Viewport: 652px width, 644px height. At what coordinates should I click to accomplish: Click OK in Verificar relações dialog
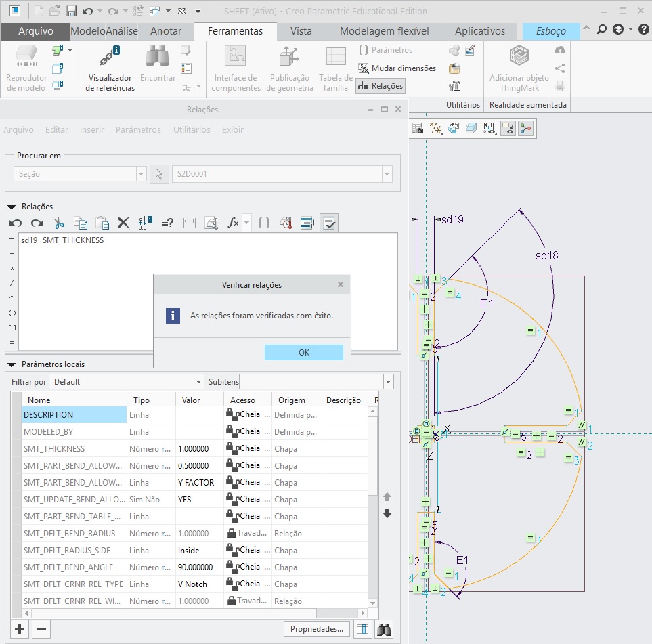coord(303,352)
